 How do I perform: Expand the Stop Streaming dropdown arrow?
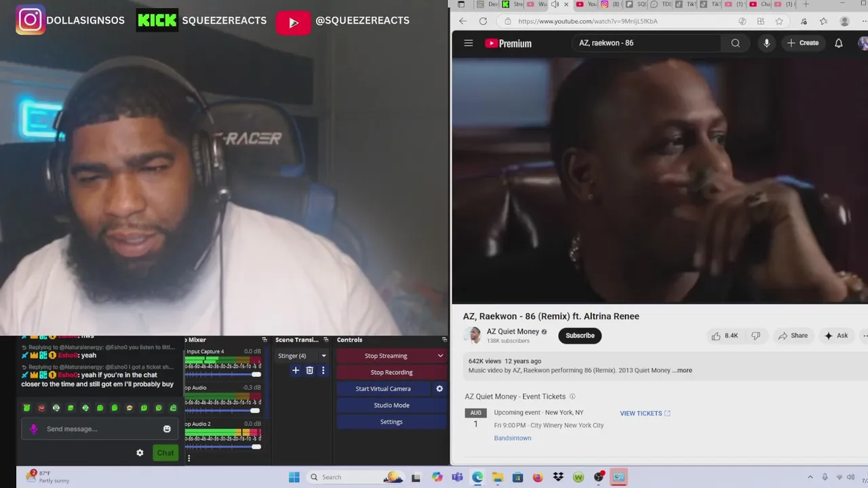440,356
